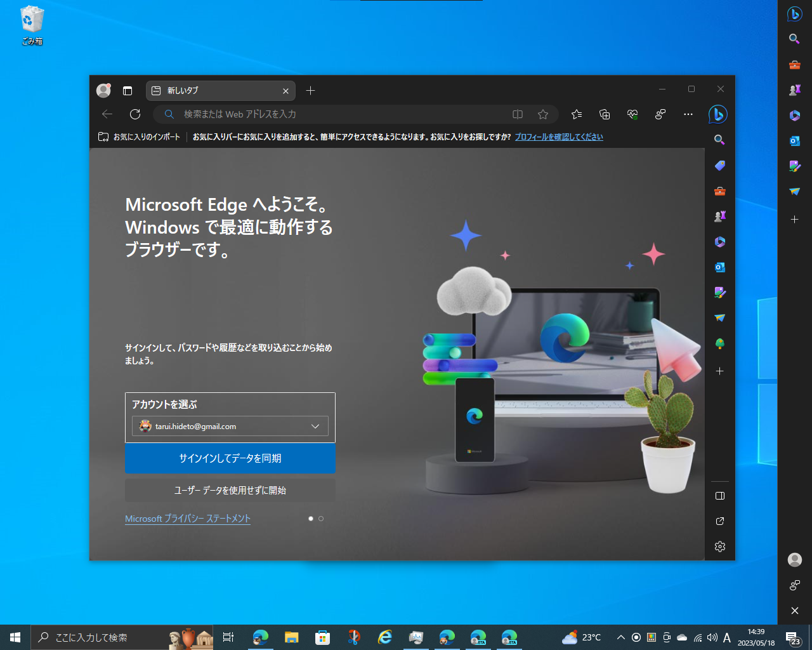Viewport: 812px width, 650px height.
Task: Add this page to favorites with the star
Action: (543, 114)
